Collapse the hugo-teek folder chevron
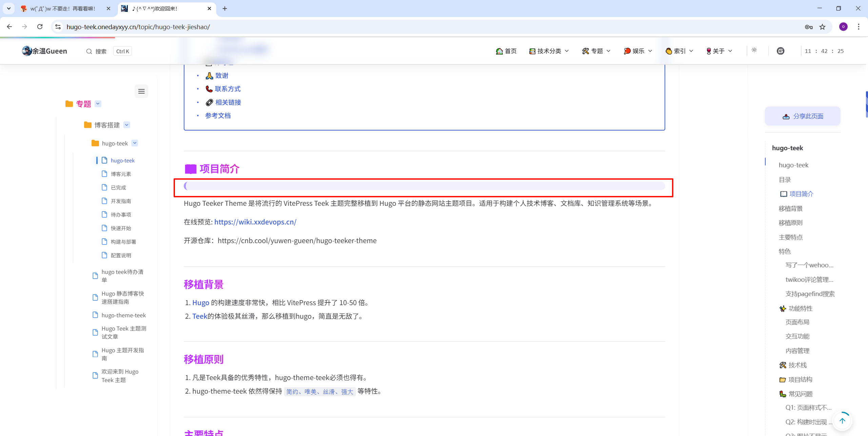 tap(135, 143)
